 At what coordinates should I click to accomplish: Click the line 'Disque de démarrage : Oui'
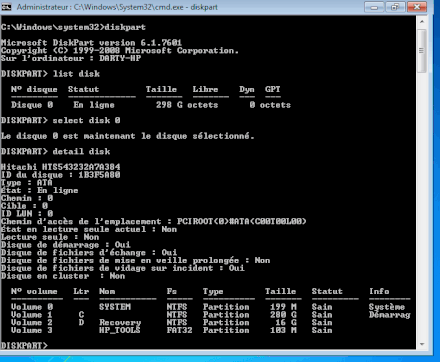pyautogui.click(x=66, y=245)
